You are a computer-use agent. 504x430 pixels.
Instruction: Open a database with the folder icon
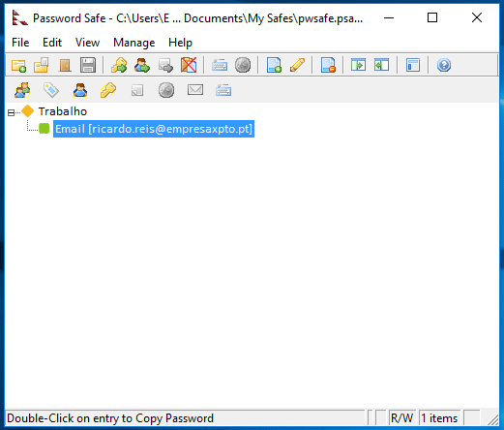coord(42,65)
